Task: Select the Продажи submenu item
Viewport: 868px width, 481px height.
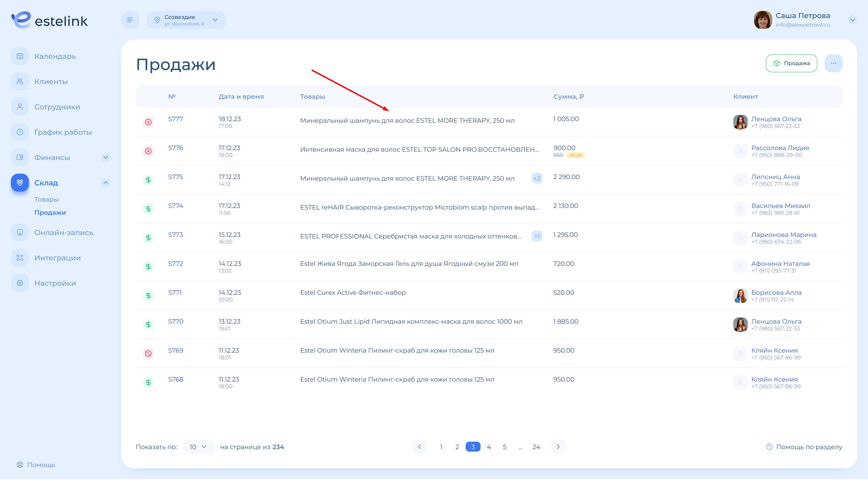Action: [50, 213]
